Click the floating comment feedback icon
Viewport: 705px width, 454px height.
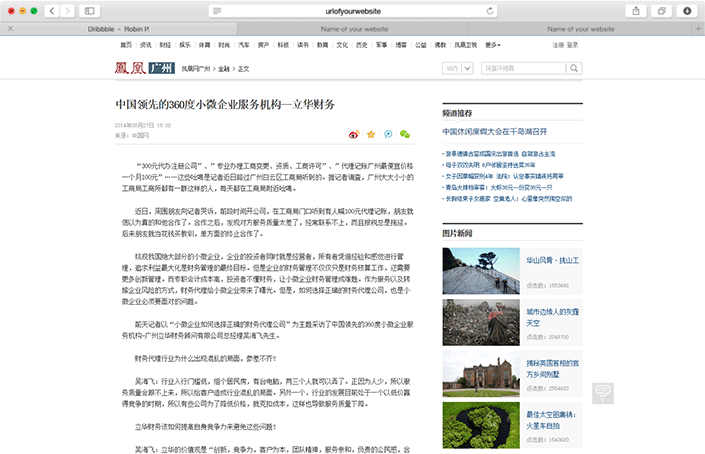[x=603, y=393]
